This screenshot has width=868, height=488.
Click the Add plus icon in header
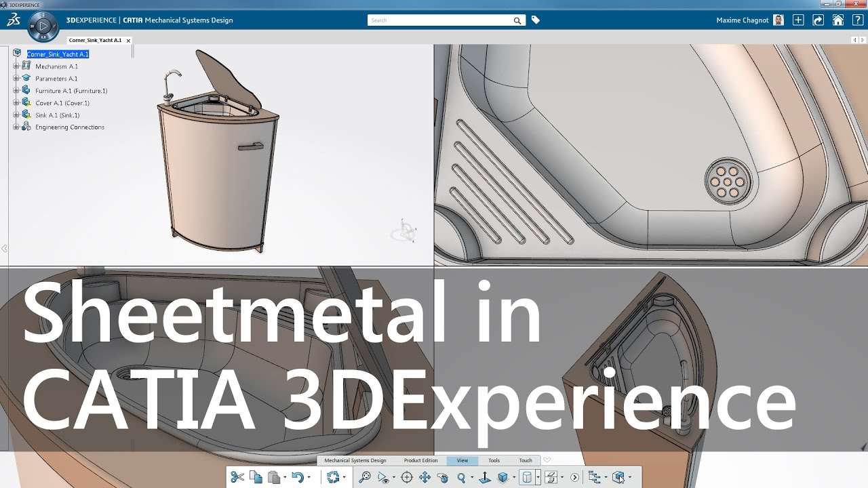pyautogui.click(x=798, y=20)
